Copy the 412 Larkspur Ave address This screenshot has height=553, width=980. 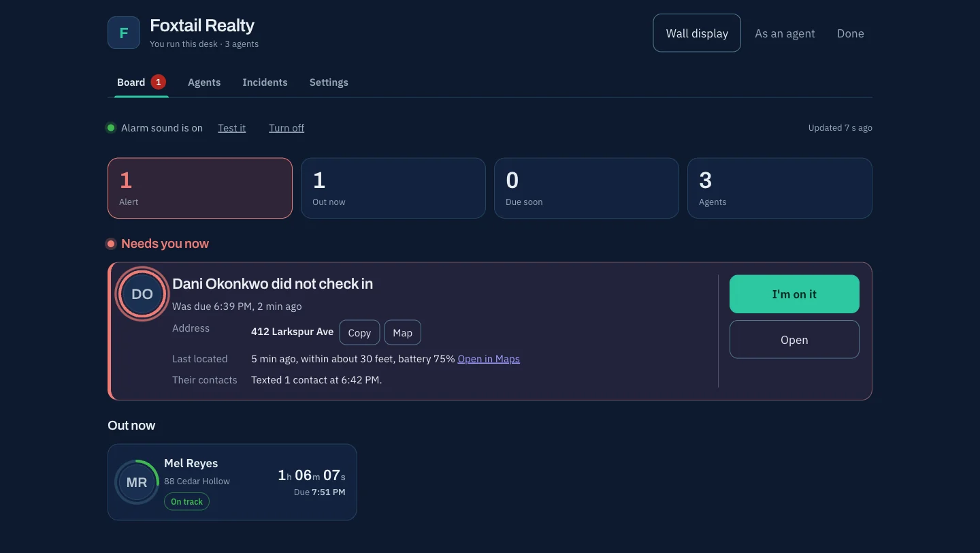[359, 332]
